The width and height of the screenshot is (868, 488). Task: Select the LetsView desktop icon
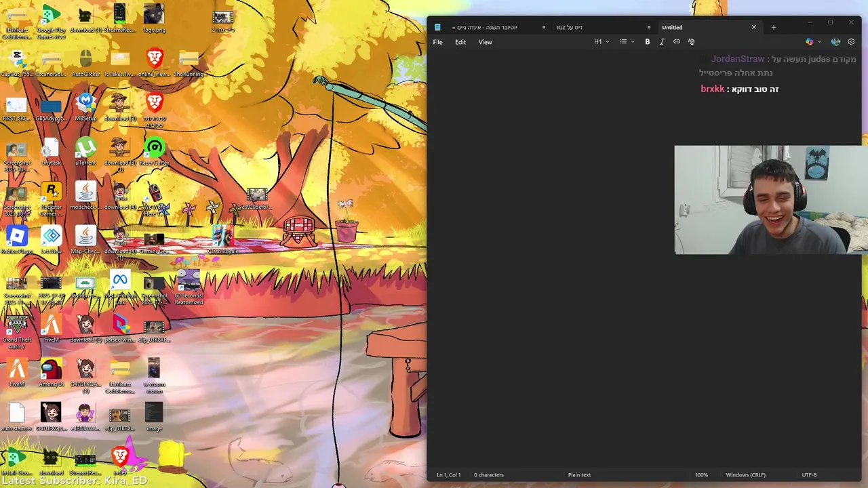pyautogui.click(x=51, y=241)
